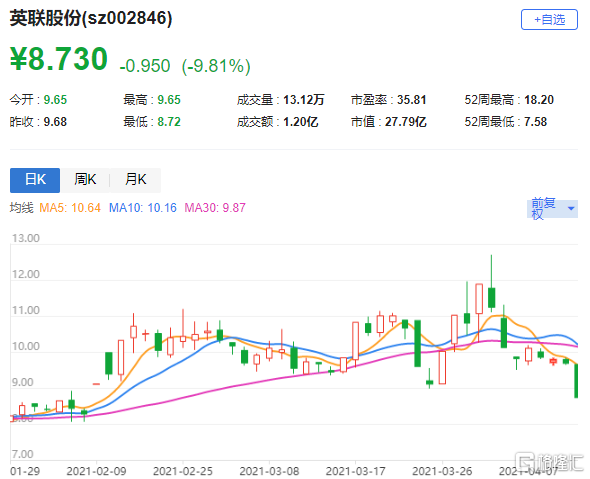Click the current price ¥8.730
Screen dimensions: 590x479
[59, 59]
